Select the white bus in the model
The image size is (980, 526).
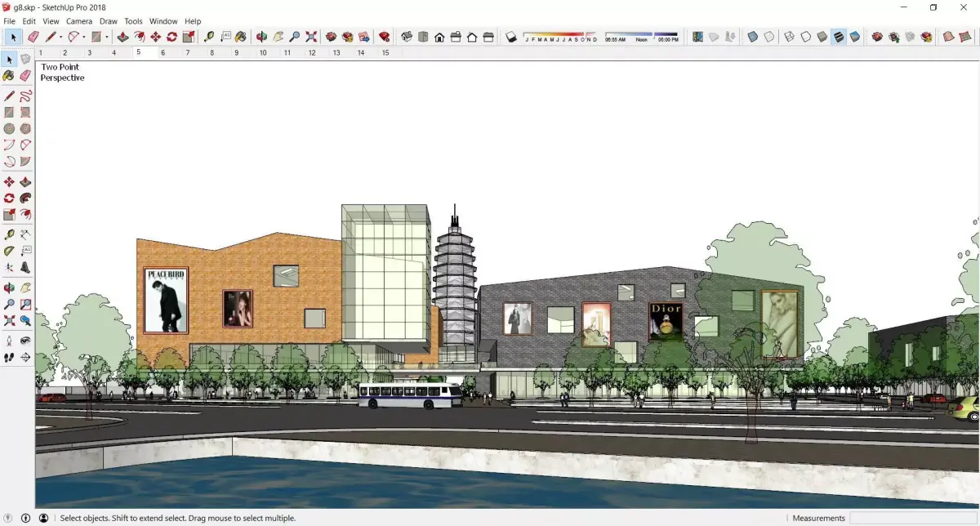410,396
